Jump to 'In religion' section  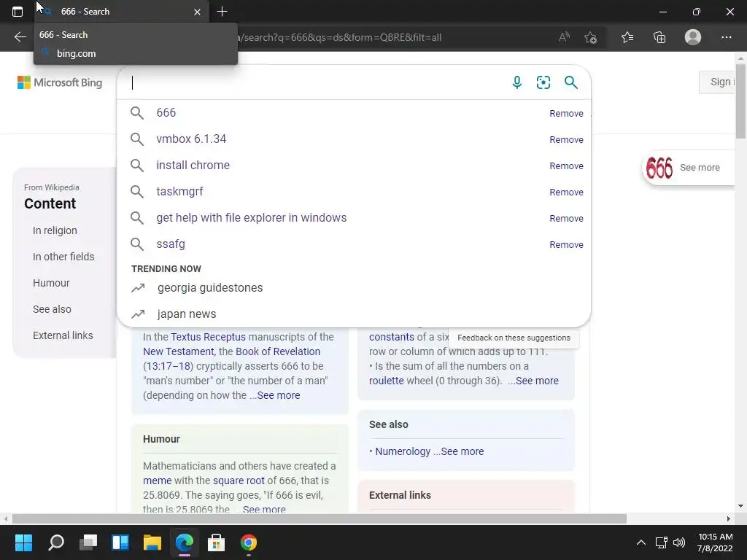[55, 230]
